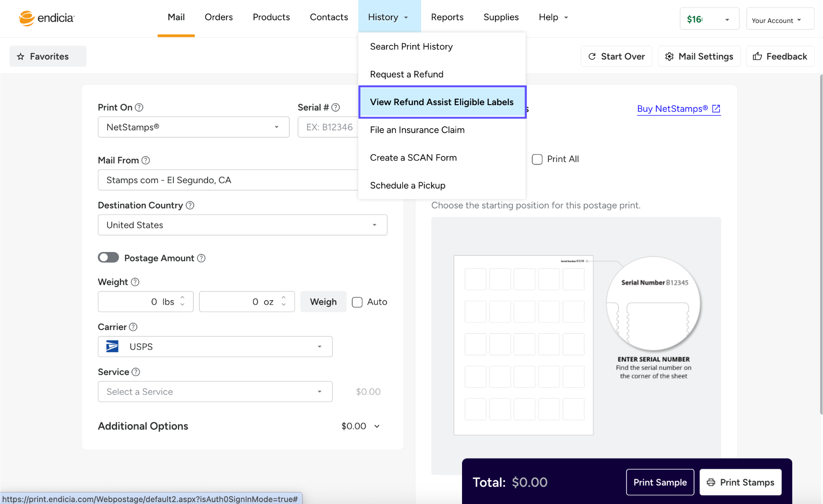Select View Refund Assist Eligible Labels
This screenshot has height=504, width=823.
(x=442, y=102)
